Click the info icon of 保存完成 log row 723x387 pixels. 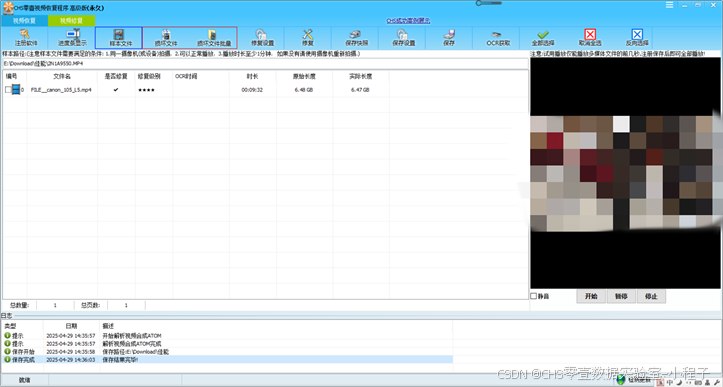click(x=7, y=359)
